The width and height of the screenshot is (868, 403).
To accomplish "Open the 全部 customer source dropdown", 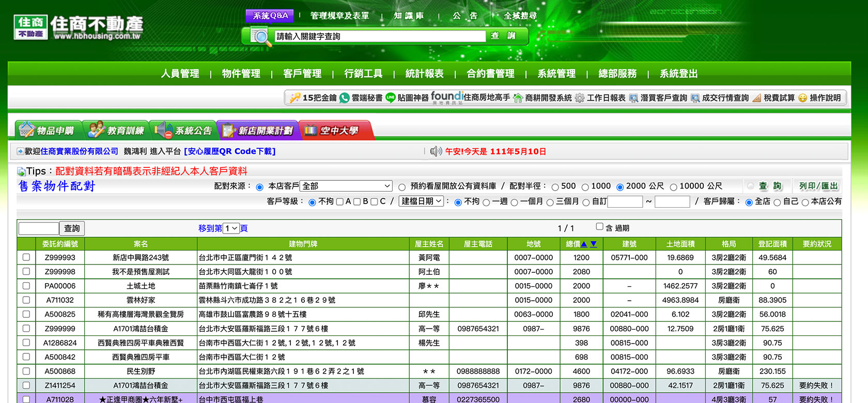I will coord(346,186).
